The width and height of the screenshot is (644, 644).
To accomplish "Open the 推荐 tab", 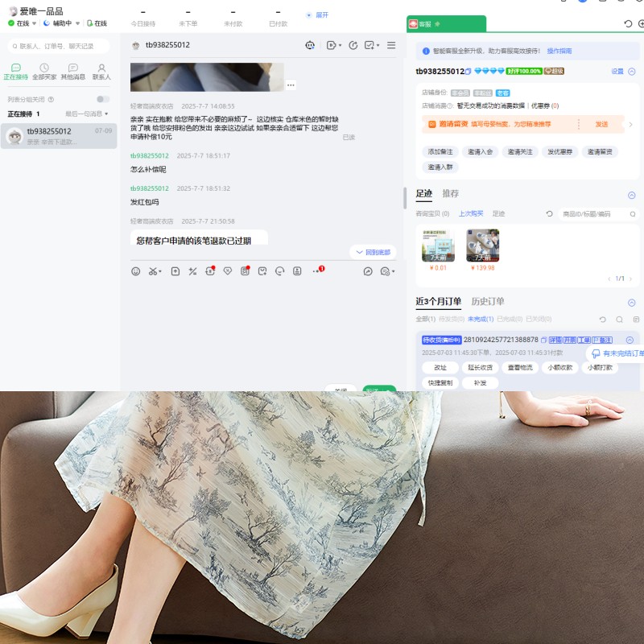I will (451, 193).
